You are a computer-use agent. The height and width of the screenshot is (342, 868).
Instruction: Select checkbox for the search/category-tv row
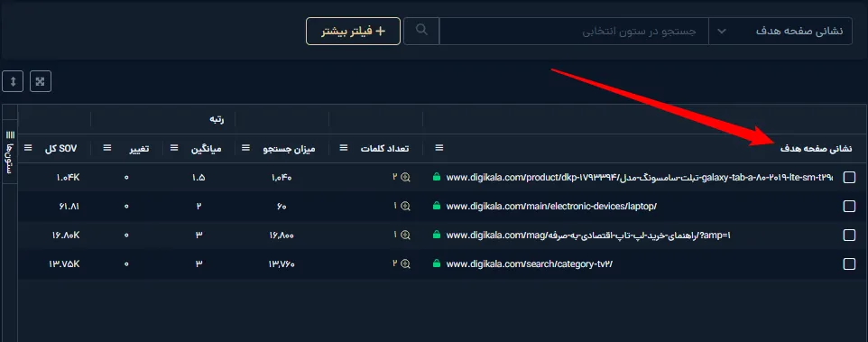[x=849, y=263]
